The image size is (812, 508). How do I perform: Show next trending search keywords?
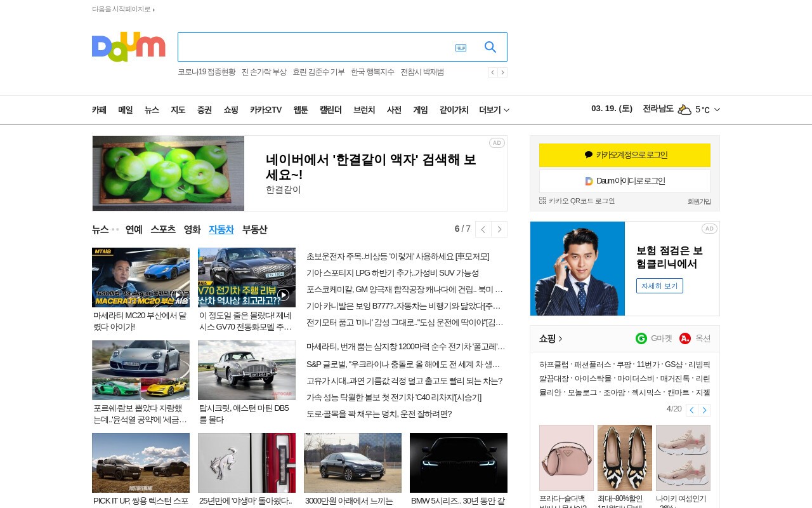point(502,72)
